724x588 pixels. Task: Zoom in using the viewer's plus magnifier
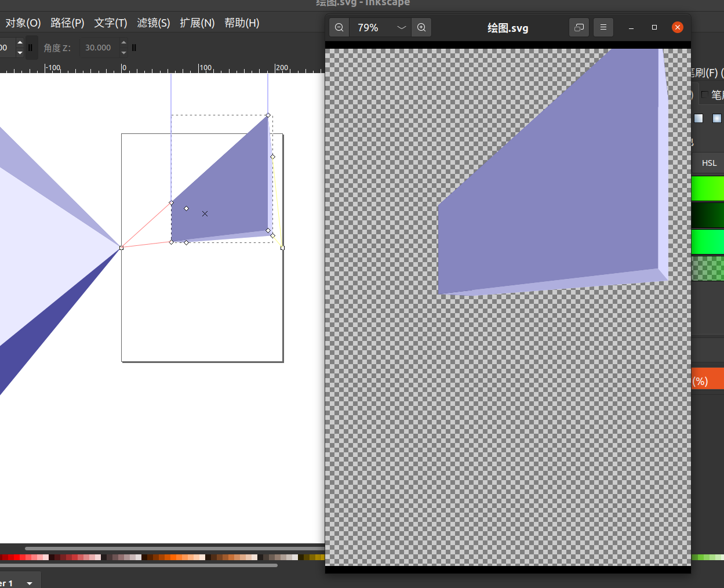click(x=421, y=27)
